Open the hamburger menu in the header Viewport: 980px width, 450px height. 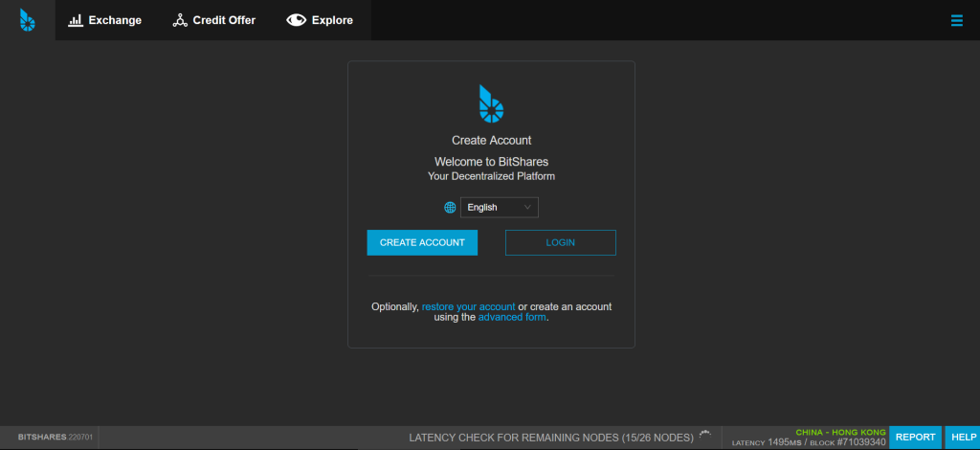[x=956, y=20]
